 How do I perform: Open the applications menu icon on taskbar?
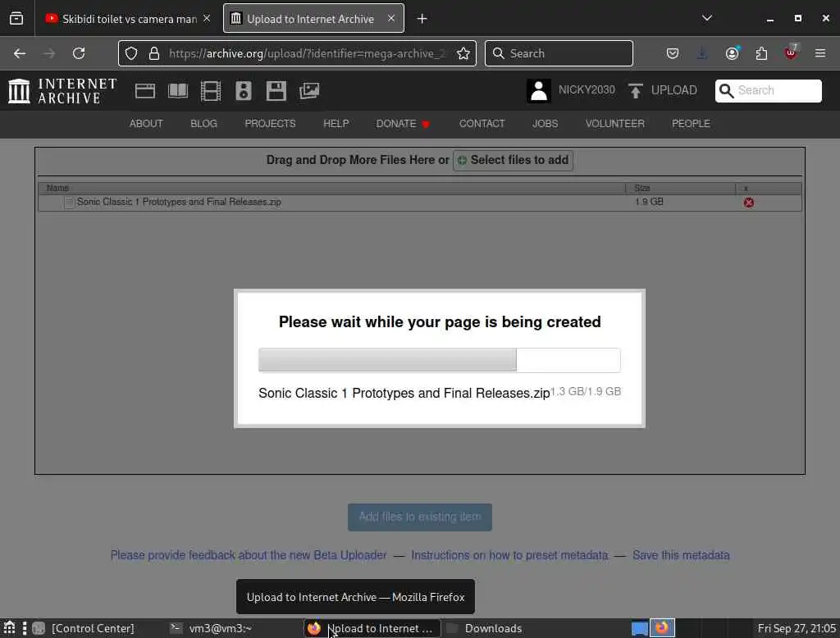[10, 628]
